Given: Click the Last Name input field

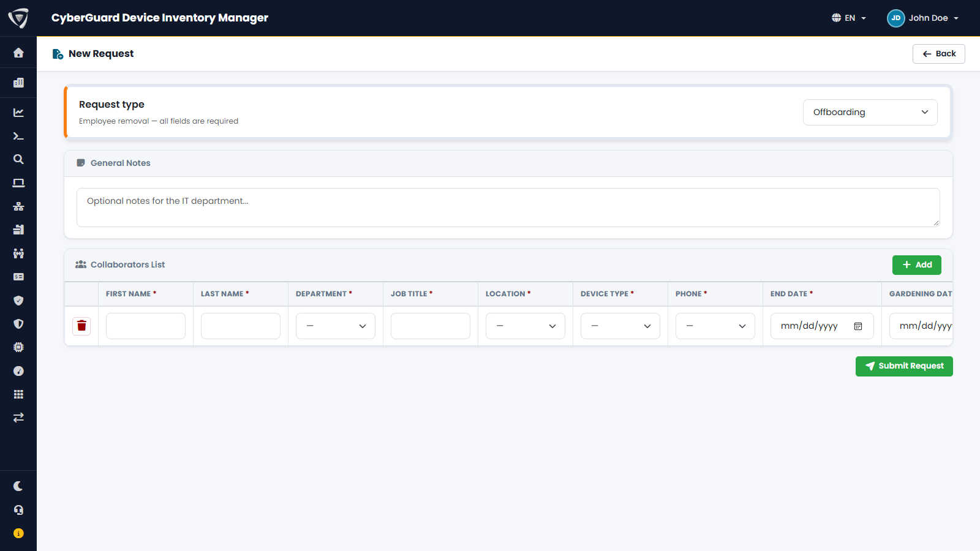Looking at the screenshot, I should tap(241, 326).
